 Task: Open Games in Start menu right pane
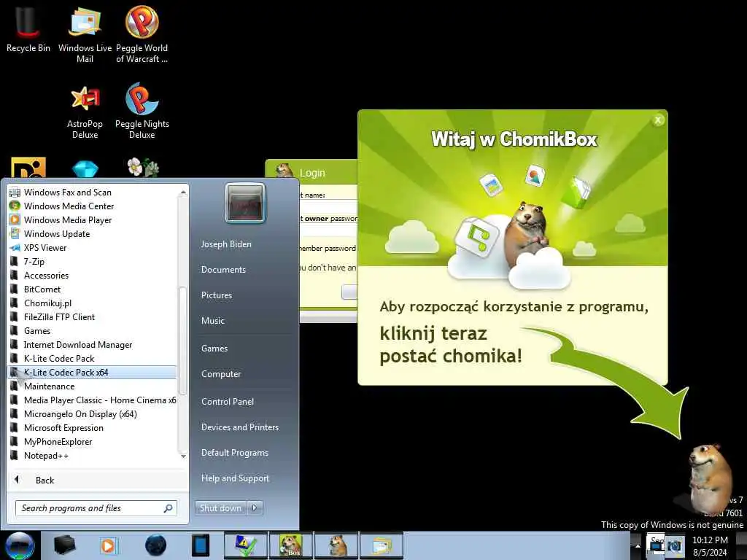214,349
